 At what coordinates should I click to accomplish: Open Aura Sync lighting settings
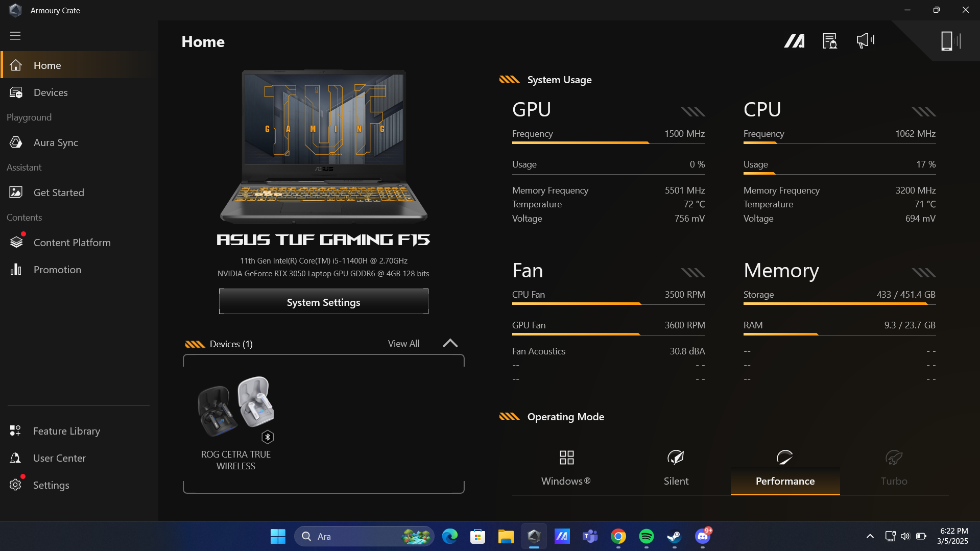79,142
